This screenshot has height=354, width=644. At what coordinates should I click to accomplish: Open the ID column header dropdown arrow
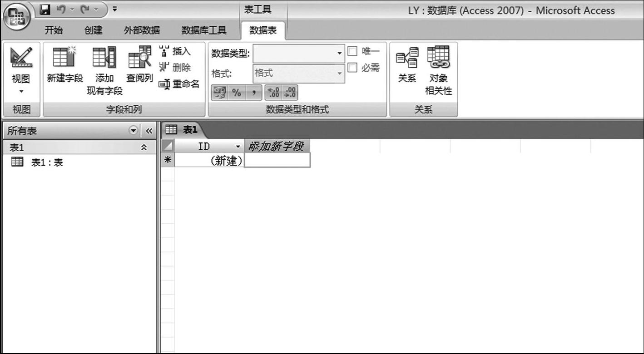point(238,147)
